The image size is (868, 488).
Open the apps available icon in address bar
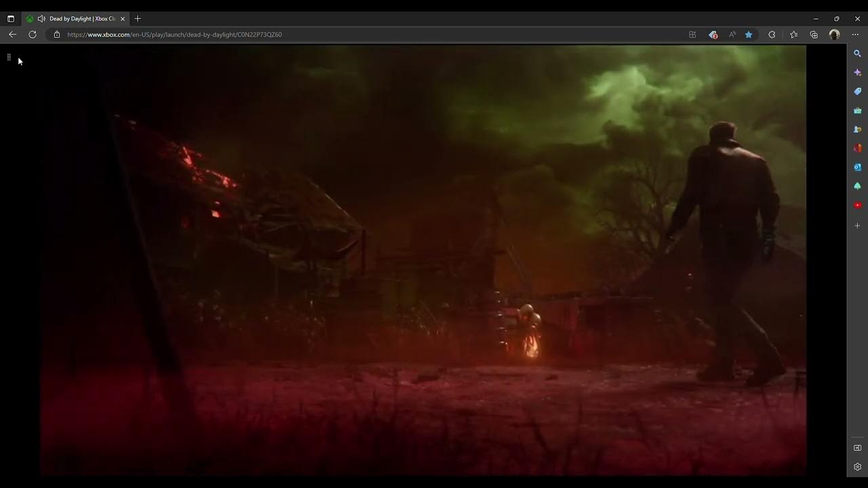[x=692, y=35]
